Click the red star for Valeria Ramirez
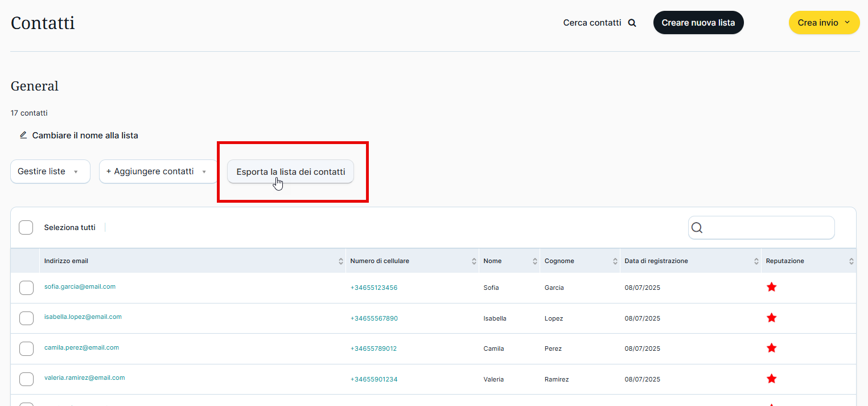This screenshot has width=868, height=406. 771,379
